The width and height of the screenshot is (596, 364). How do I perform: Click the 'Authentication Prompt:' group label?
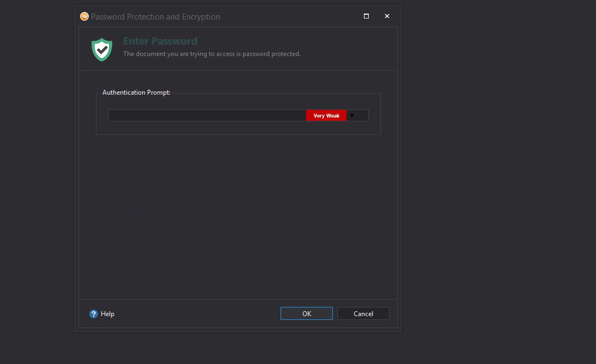tap(136, 92)
